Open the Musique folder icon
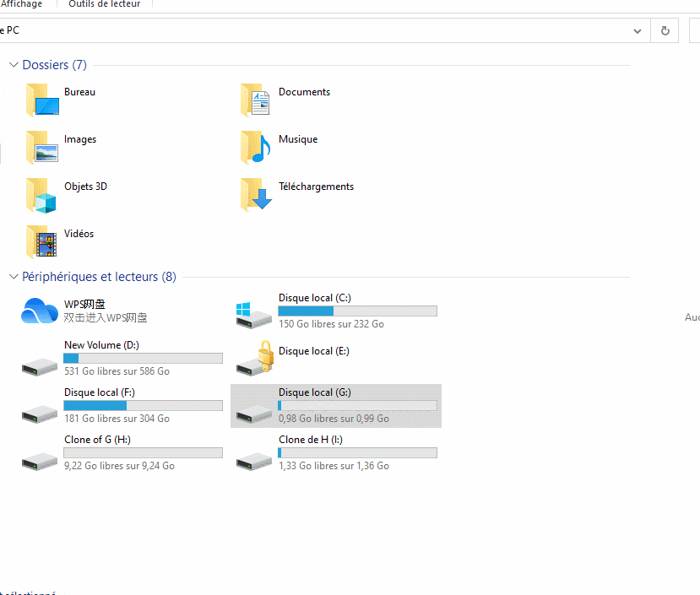 click(x=256, y=148)
